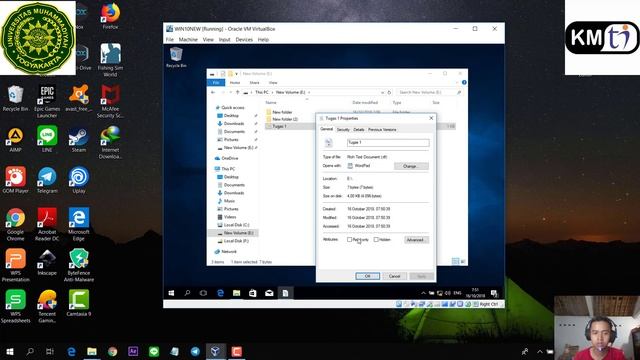Click the Search New Volume box
640x360 pixels.
point(429,93)
